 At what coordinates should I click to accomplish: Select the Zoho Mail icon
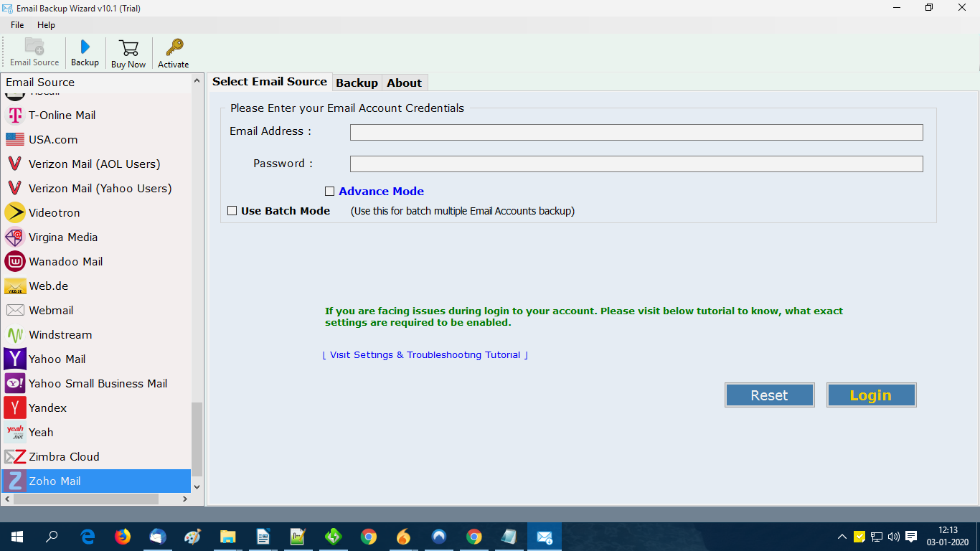point(15,481)
